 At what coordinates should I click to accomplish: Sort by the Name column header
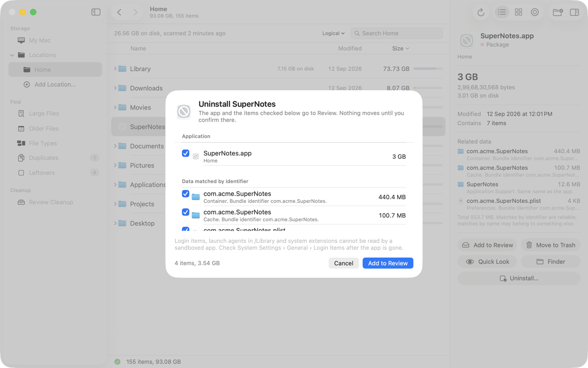[x=138, y=48]
